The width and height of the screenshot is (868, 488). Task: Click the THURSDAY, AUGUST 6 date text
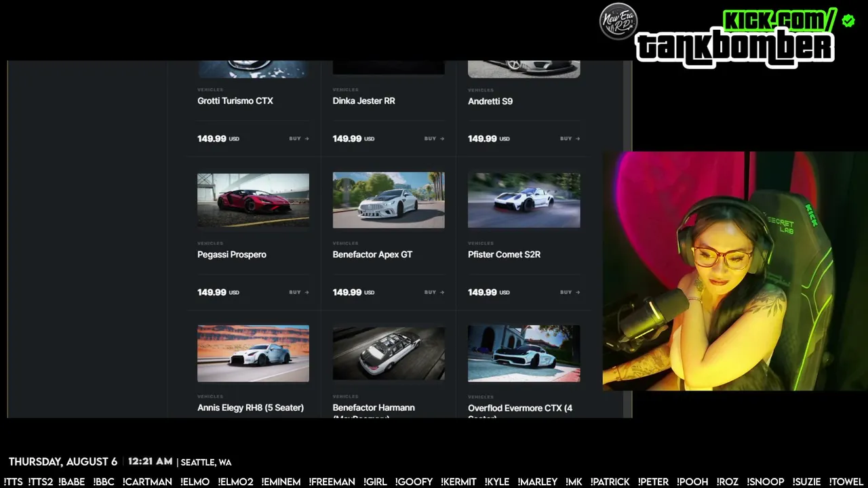63,462
